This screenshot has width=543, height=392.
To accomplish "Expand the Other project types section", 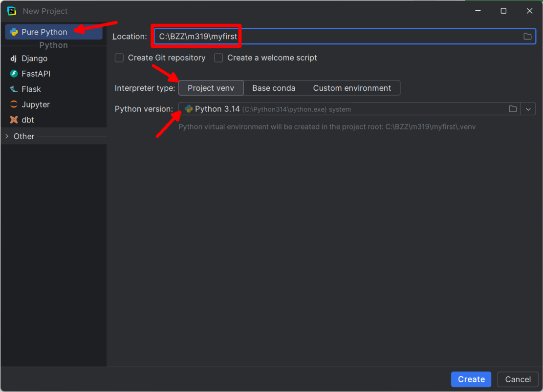I will 7,136.
